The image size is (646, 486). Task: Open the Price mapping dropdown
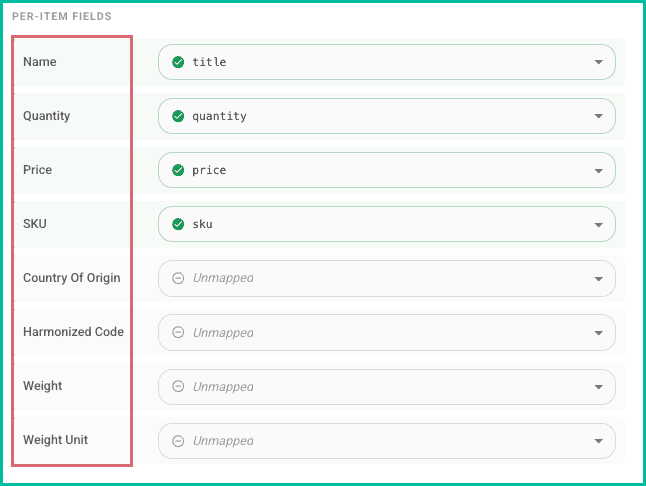click(386, 170)
